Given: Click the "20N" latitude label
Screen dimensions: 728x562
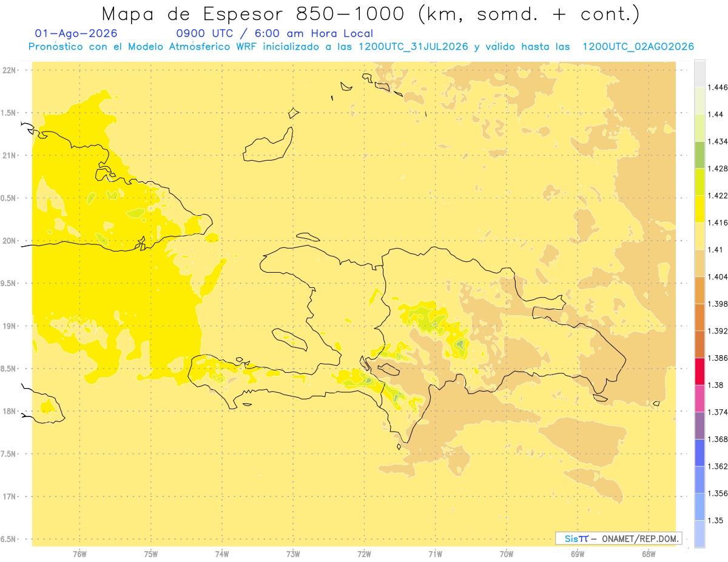Looking at the screenshot, I should coord(8,241).
